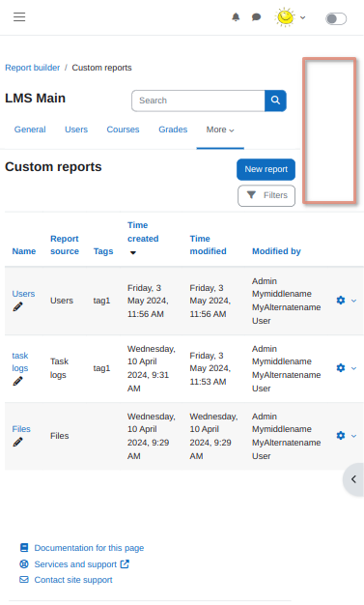Click the documentation book icon
The height and width of the screenshot is (605, 364).
pos(24,548)
